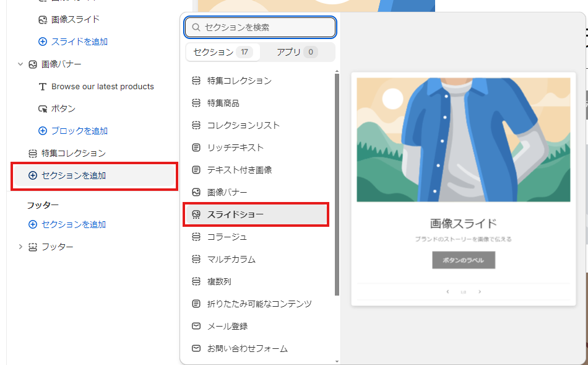Click the ボタンのラベル button in the preview
588x365 pixels.
coord(462,260)
